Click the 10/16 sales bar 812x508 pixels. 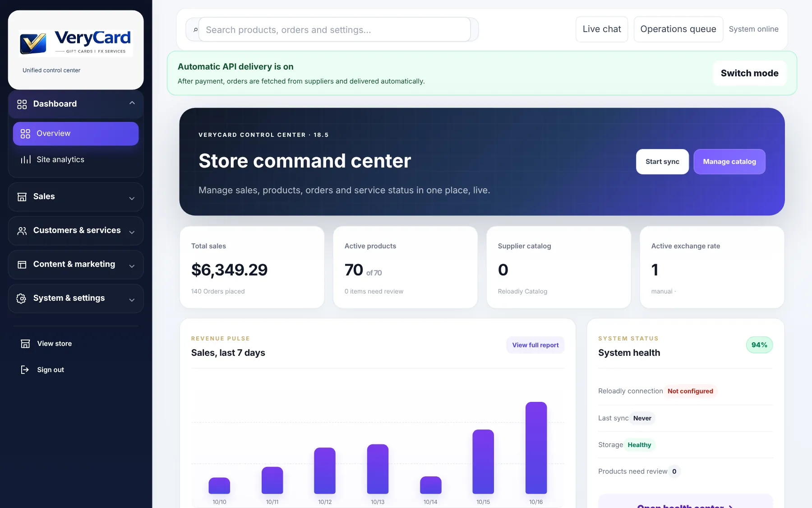point(536,448)
